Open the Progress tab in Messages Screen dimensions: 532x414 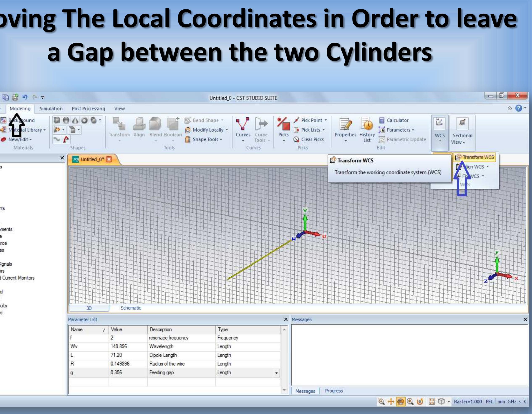(334, 391)
